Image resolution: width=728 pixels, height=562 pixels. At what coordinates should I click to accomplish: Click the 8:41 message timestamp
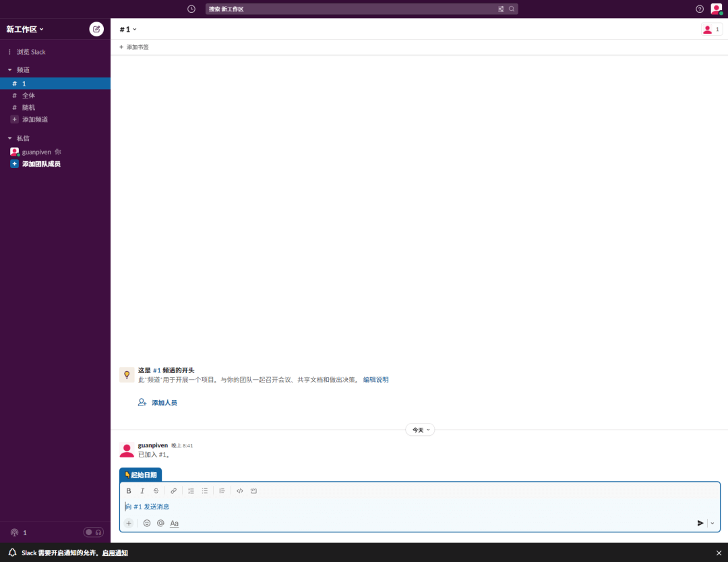tap(182, 446)
